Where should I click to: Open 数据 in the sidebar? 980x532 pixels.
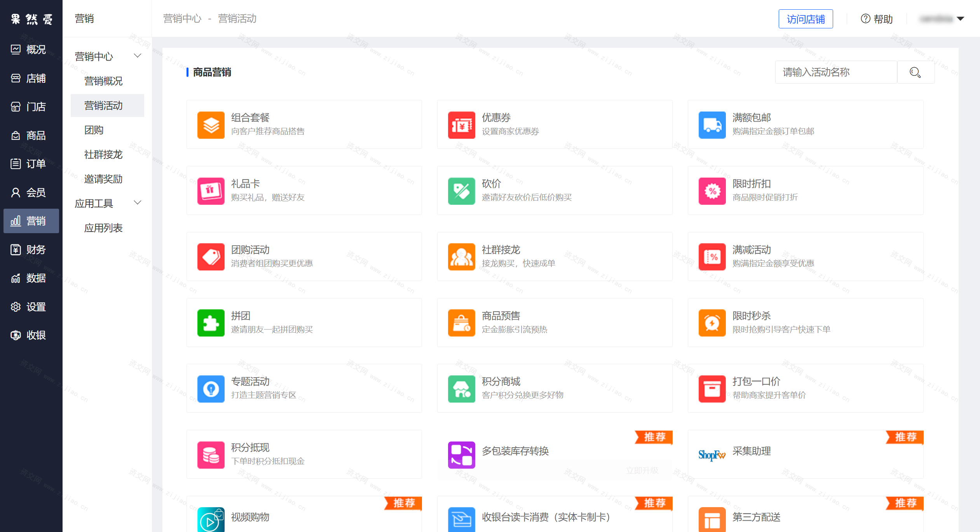pyautogui.click(x=31, y=278)
